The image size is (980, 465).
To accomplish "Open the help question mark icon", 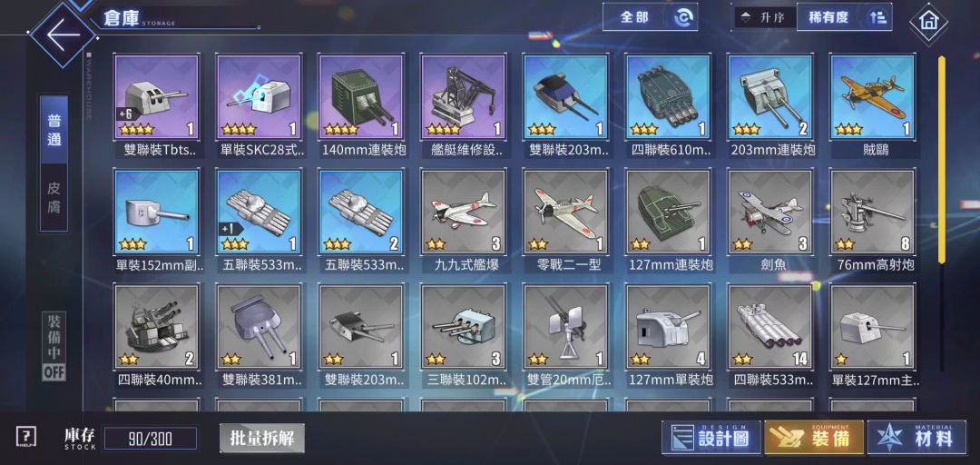I will click(25, 437).
